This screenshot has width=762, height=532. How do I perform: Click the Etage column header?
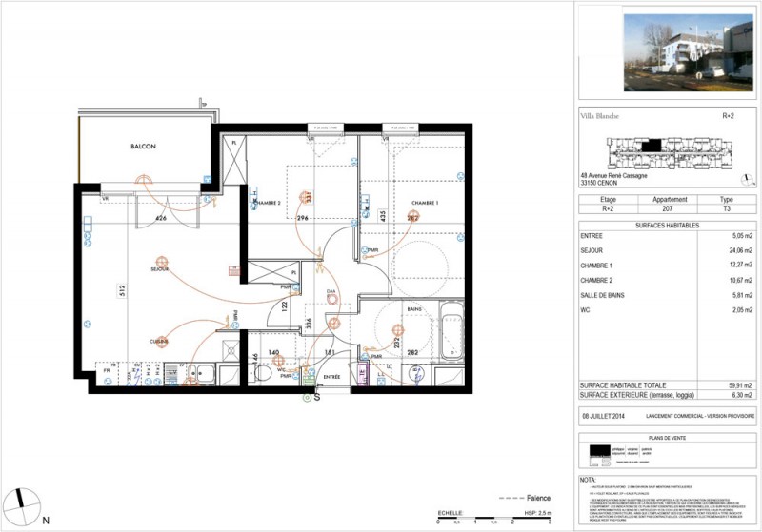(608, 200)
